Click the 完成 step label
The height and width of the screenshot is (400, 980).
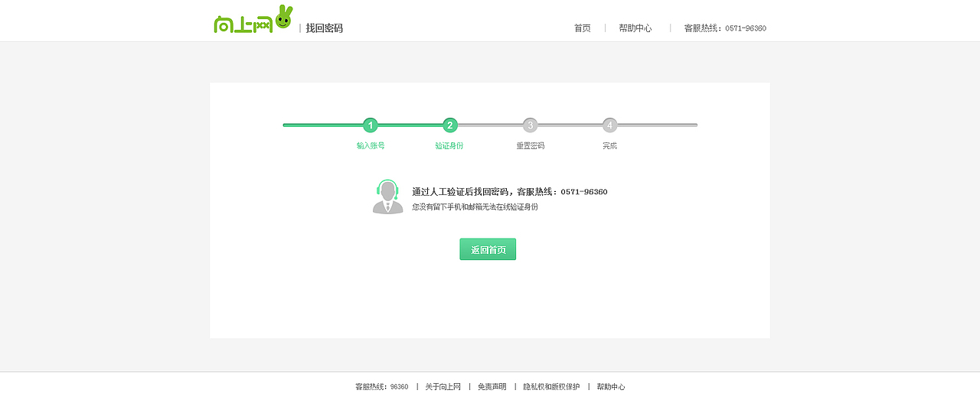pyautogui.click(x=609, y=145)
